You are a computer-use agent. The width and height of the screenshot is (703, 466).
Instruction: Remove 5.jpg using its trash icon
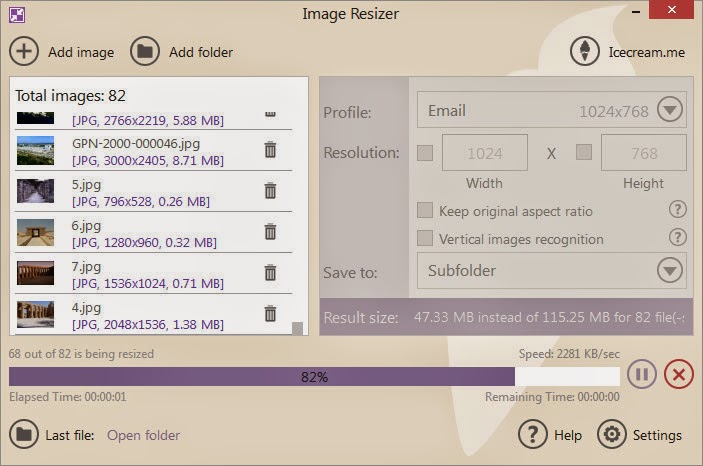coord(270,190)
